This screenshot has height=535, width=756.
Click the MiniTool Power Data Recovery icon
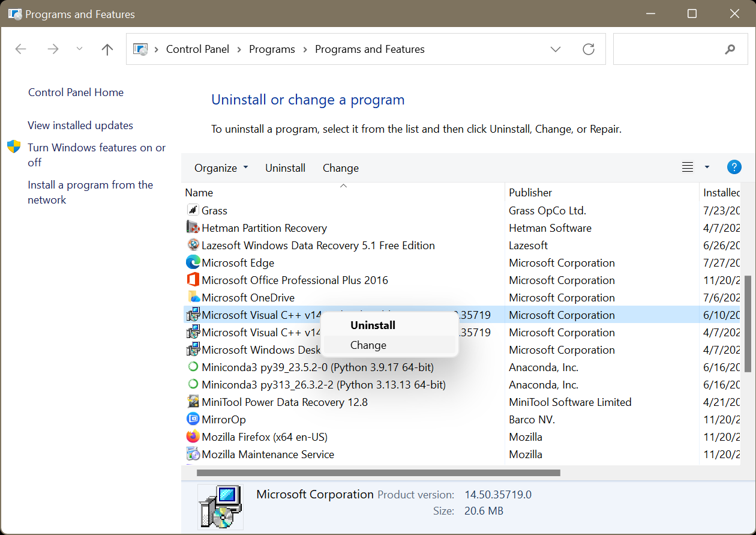pyautogui.click(x=193, y=402)
